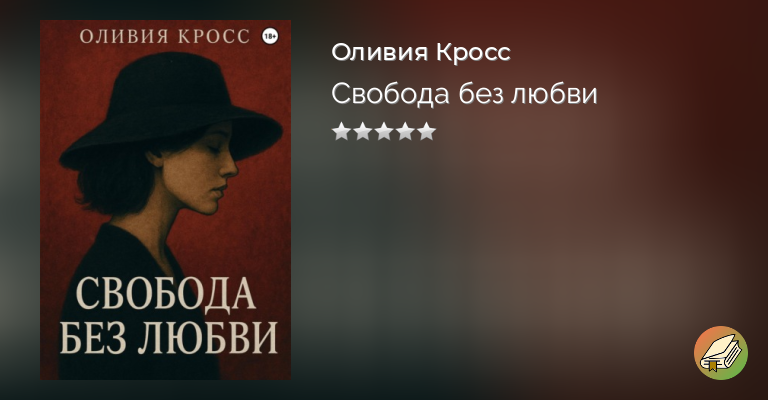Click БЕЗ ЛЮБВИ text on cover
This screenshot has height=400, width=768.
coord(168,337)
